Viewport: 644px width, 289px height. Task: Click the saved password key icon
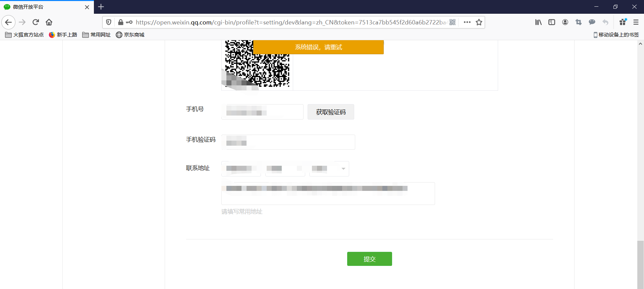pyautogui.click(x=129, y=22)
